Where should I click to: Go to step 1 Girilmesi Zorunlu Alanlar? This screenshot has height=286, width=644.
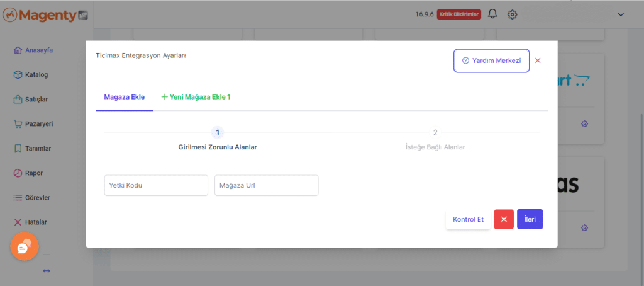217,139
